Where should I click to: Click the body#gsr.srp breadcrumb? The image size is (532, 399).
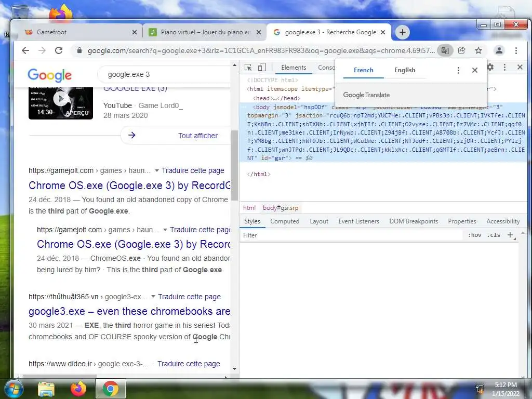281,208
